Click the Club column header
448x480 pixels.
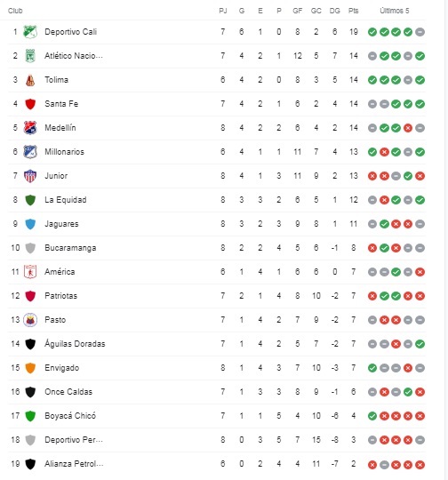tap(15, 11)
